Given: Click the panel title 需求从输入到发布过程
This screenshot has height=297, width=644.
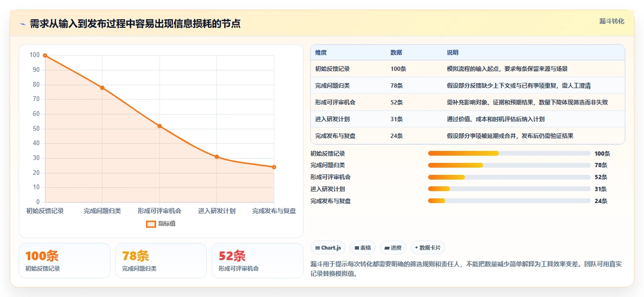Looking at the screenshot, I should [x=135, y=24].
